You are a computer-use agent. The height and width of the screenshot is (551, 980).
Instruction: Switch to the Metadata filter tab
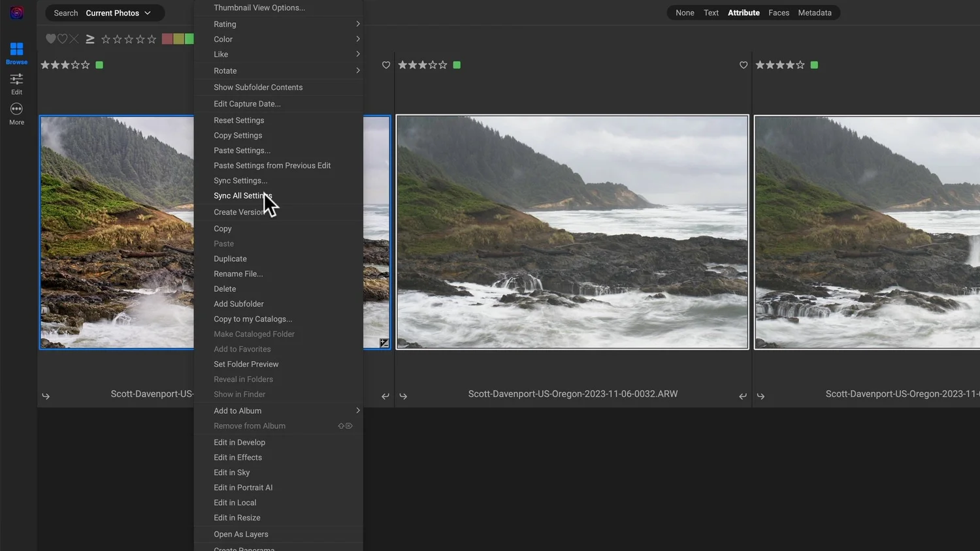[815, 12]
